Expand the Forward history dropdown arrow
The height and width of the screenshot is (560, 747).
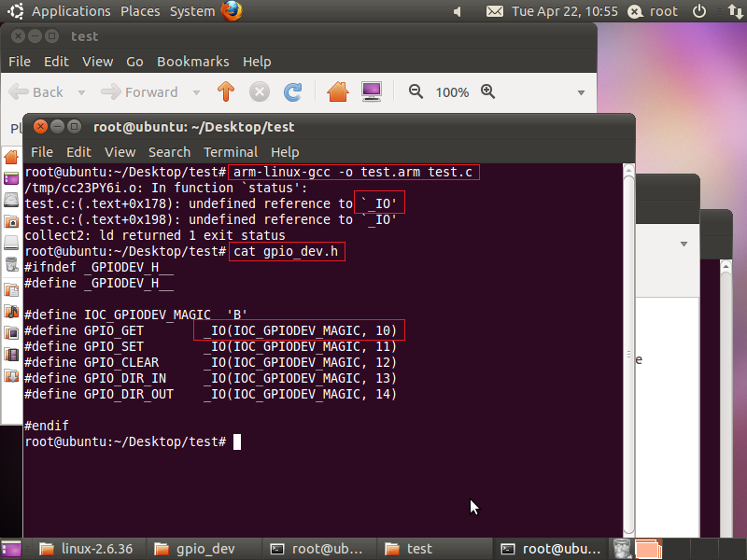click(196, 92)
